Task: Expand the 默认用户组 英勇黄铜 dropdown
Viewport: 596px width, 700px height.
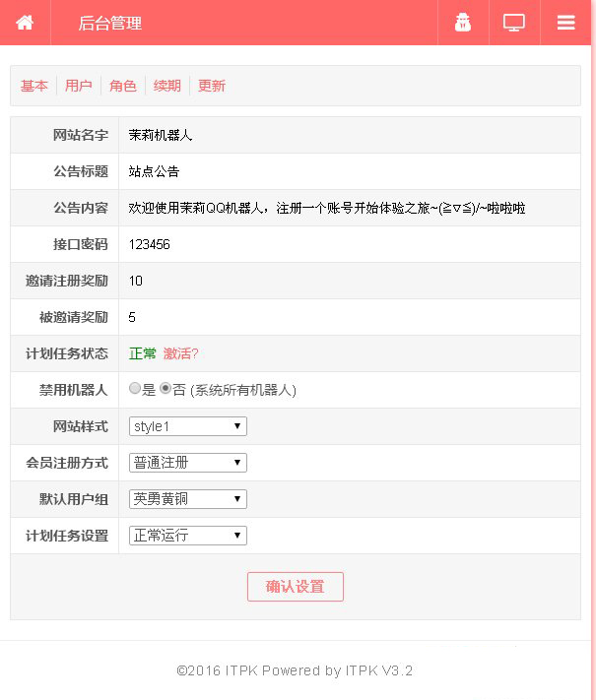Action: pos(187,499)
